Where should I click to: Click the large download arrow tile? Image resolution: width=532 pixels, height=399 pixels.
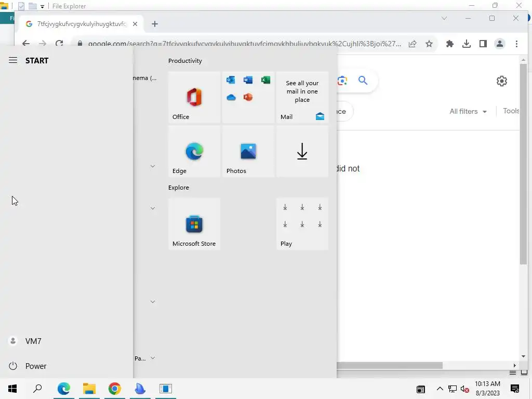[302, 151]
